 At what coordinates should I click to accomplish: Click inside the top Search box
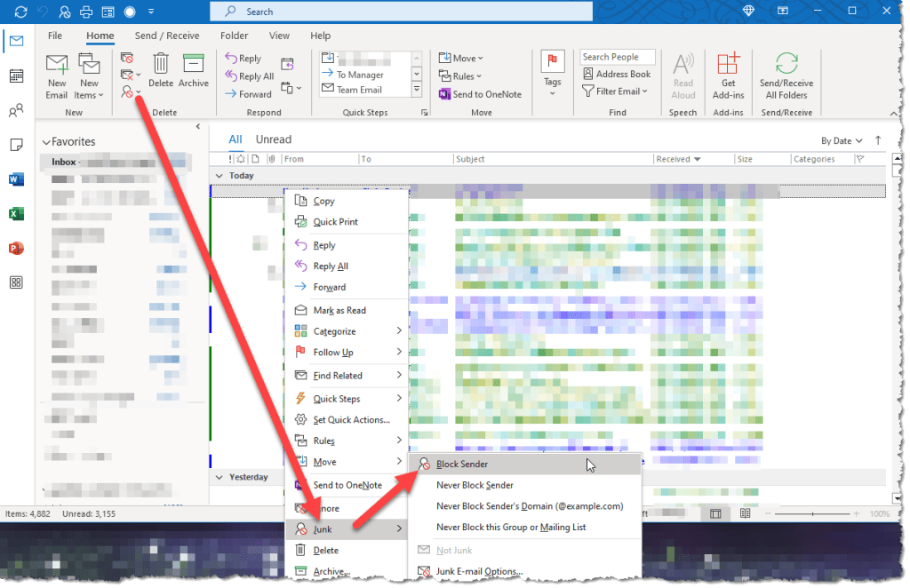point(400,12)
